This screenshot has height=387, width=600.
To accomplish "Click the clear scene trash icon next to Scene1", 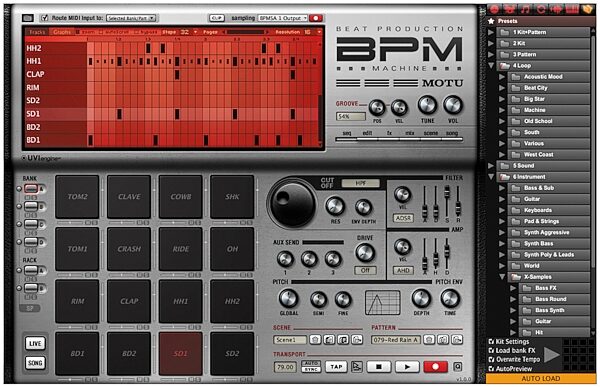I will [x=315, y=340].
